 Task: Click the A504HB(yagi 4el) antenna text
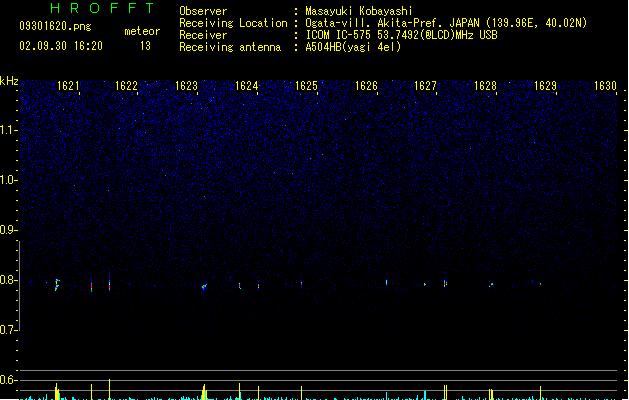[x=353, y=47]
